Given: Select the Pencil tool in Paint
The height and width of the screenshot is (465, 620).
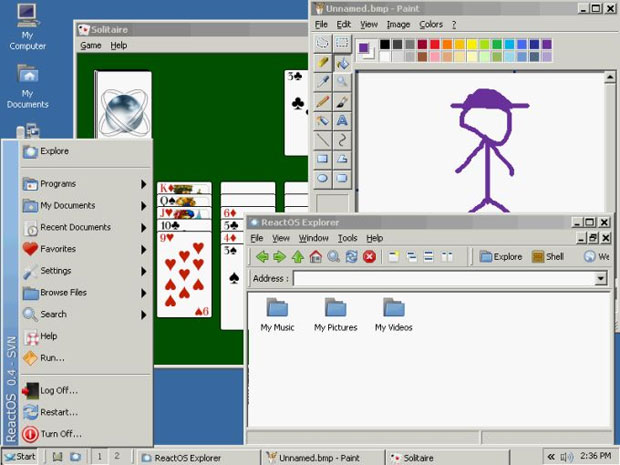Looking at the screenshot, I should coord(323,101).
